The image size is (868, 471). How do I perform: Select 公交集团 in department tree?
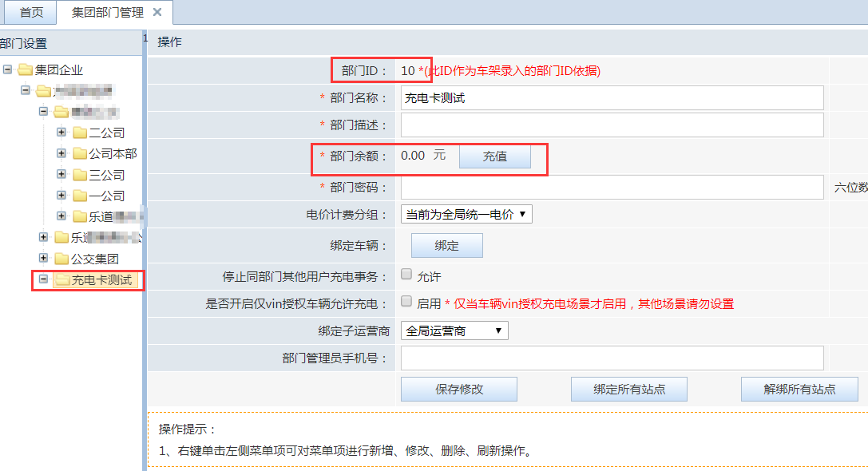95,259
